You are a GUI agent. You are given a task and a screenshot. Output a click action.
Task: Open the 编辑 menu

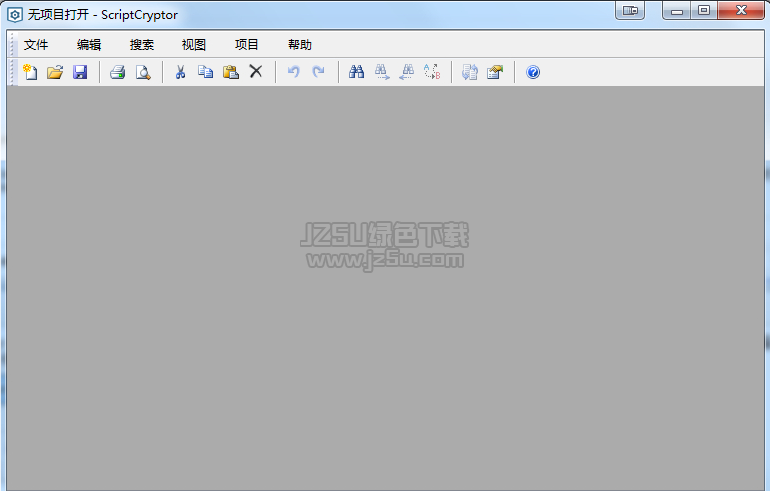pos(89,45)
